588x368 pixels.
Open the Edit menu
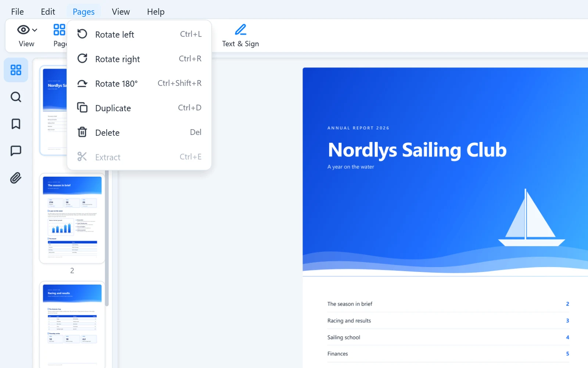coord(48,12)
